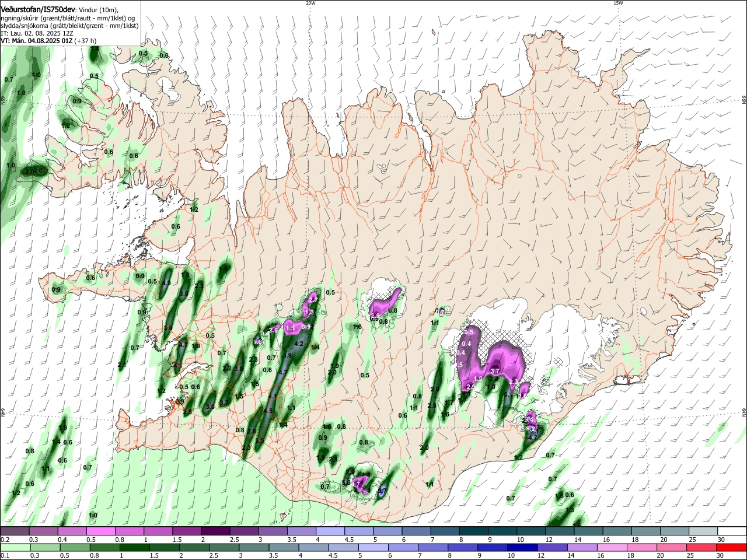747x560 pixels.
Task: Click lower legend dark blue swatch between 10 and 12
Action: (523, 548)
